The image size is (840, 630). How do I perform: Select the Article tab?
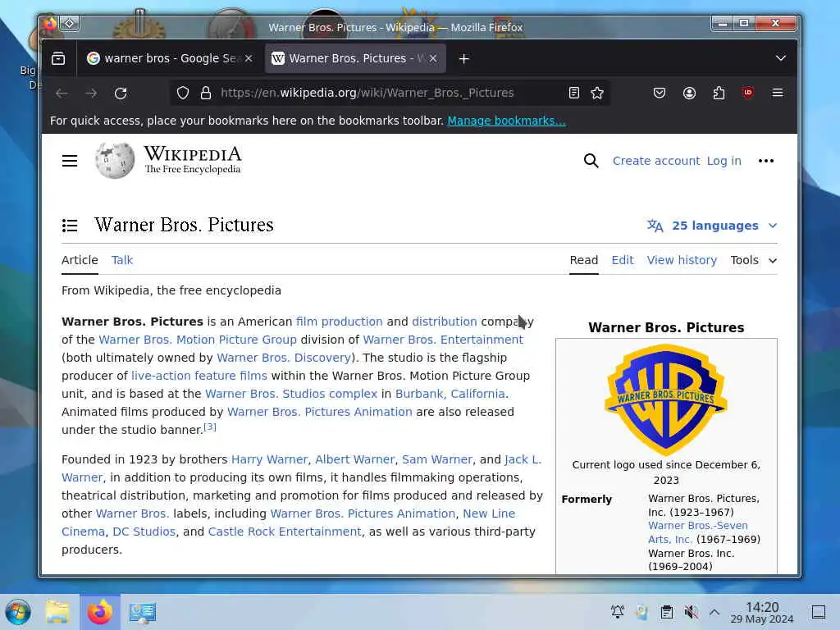80,260
